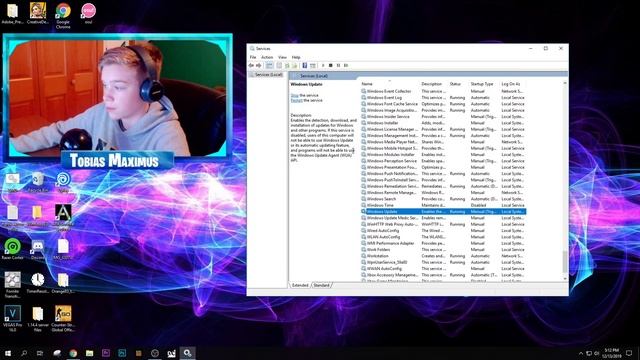Click the Back arrow toolbar icon
The width and height of the screenshot is (640, 360).
click(251, 65)
